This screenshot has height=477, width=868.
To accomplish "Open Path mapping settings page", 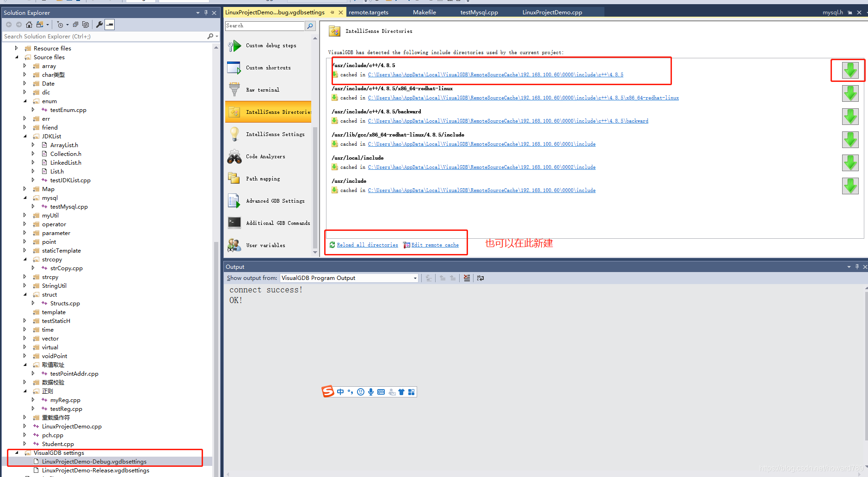I will pos(268,179).
